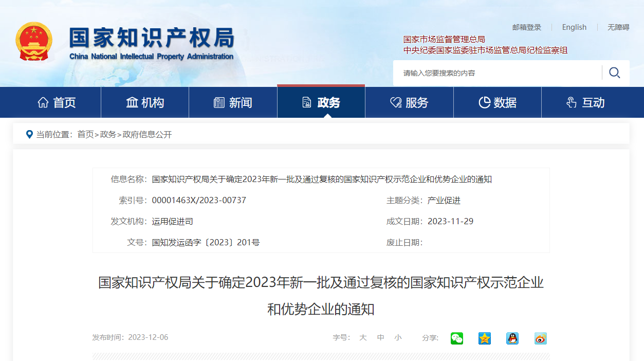
Task: Switch site language to English
Action: [x=574, y=27]
